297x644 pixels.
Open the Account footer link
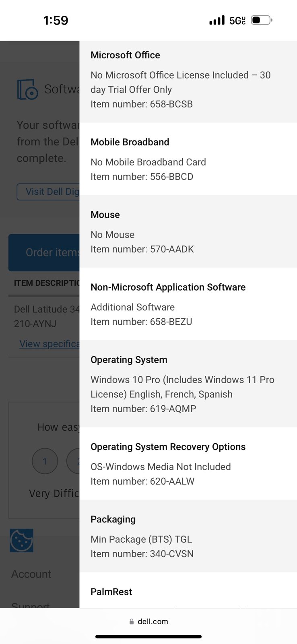point(31,574)
